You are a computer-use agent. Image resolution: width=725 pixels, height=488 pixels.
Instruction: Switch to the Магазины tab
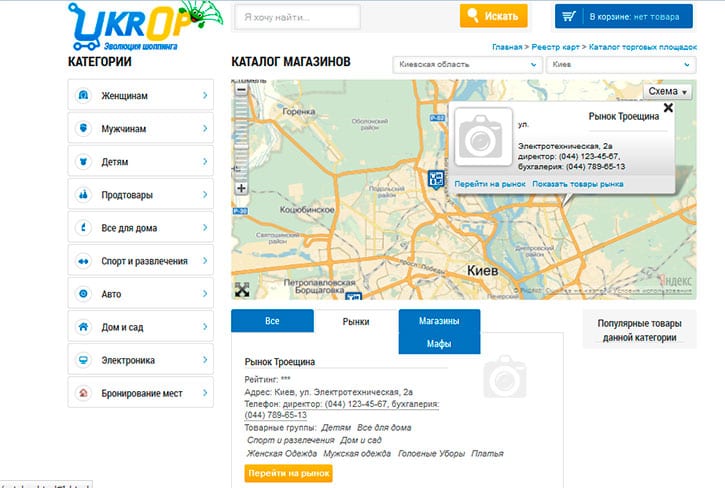pos(439,321)
